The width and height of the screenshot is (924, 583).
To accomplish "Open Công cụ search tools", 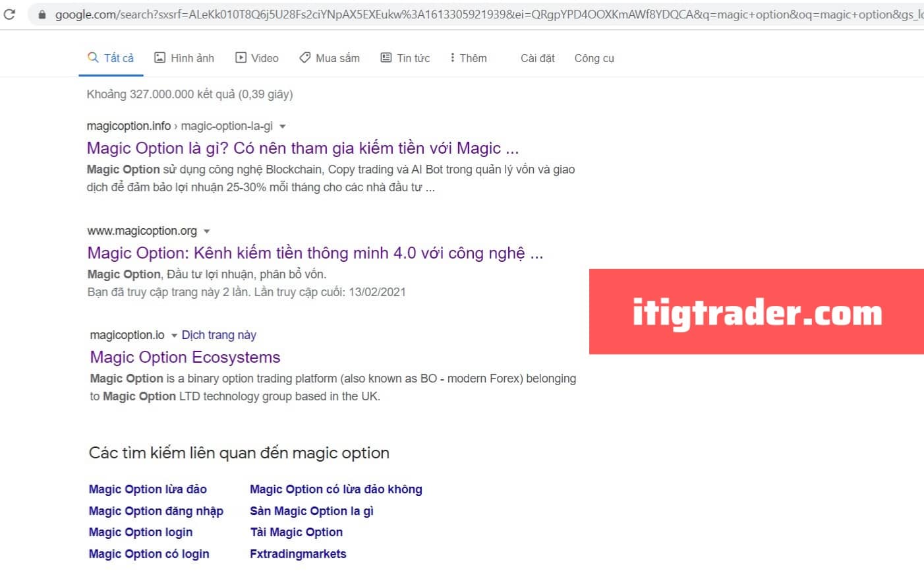I will (x=594, y=58).
